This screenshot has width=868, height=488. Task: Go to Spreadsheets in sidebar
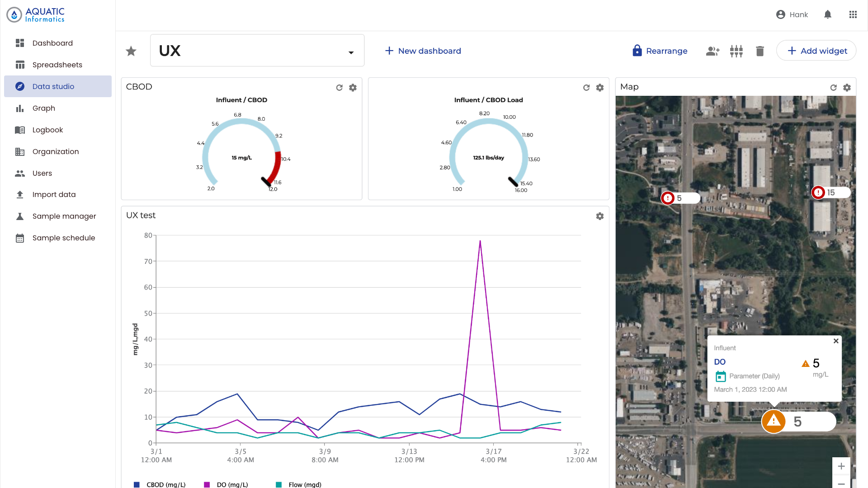click(57, 65)
